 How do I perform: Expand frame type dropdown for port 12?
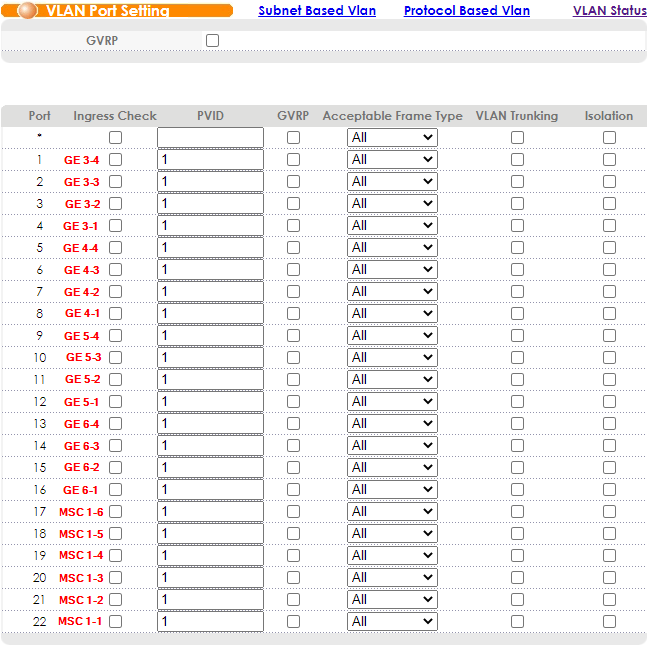point(392,402)
